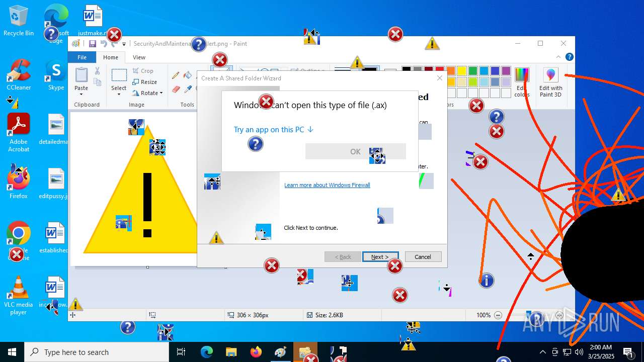The height and width of the screenshot is (362, 644).
Task: Click the 100% zoom level text
Action: pyautogui.click(x=484, y=315)
